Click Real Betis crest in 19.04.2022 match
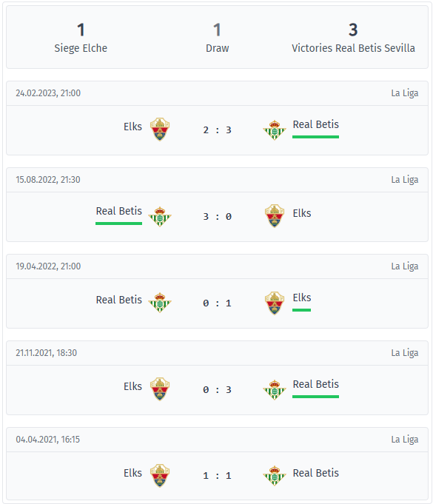This screenshot has height=504, width=433. (160, 303)
